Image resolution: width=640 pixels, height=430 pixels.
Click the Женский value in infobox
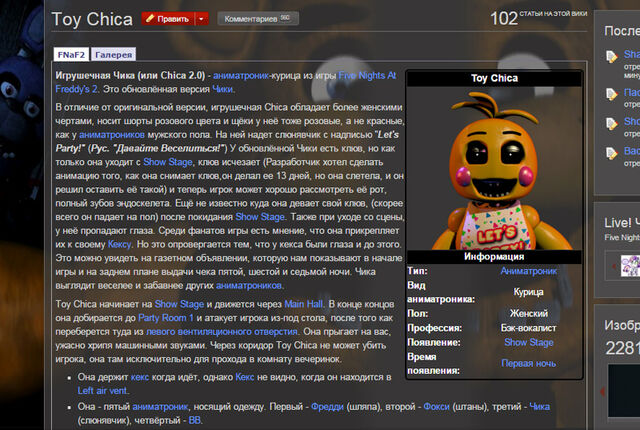point(529,313)
